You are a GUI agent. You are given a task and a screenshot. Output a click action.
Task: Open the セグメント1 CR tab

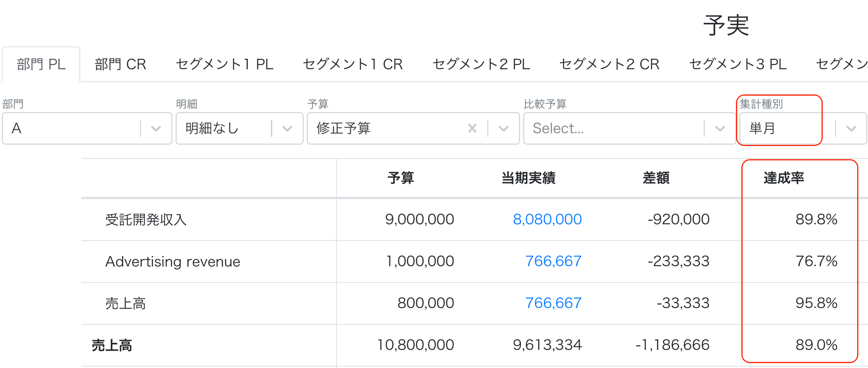[352, 64]
